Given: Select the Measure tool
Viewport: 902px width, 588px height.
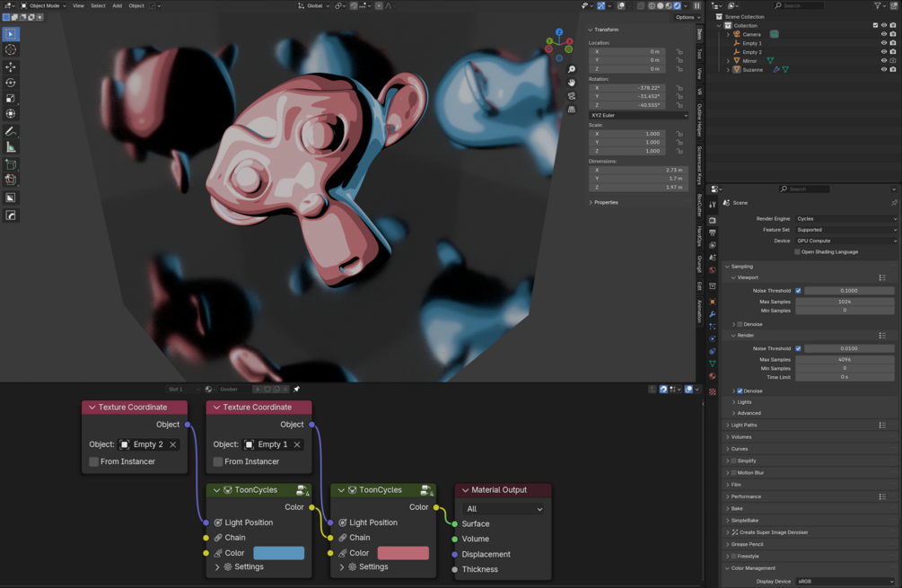Looking at the screenshot, I should click(x=11, y=147).
